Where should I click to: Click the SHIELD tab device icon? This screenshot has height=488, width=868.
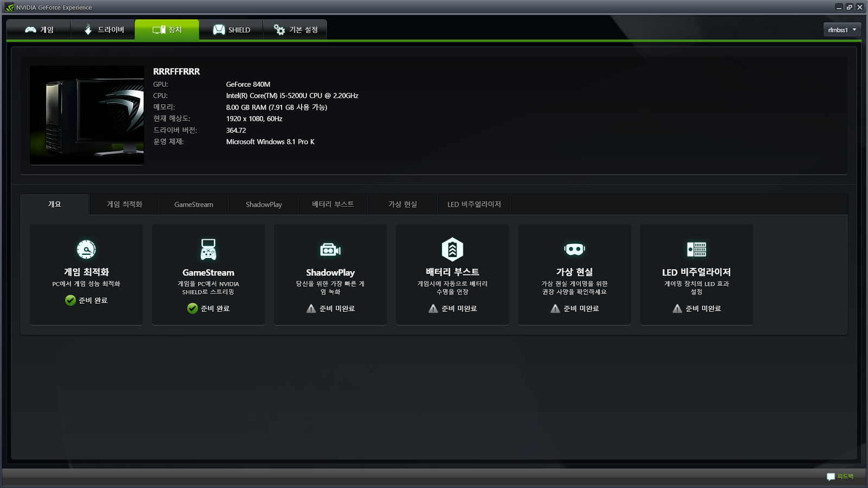(219, 30)
